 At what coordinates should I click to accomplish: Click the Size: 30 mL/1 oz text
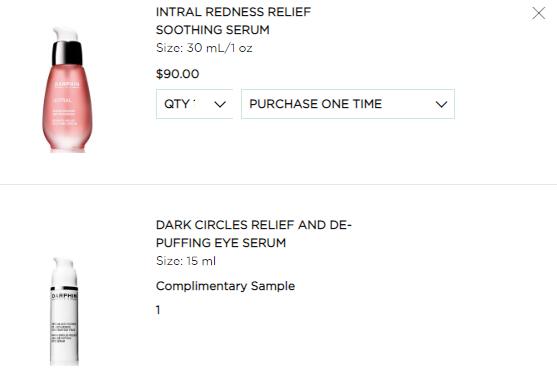click(204, 48)
